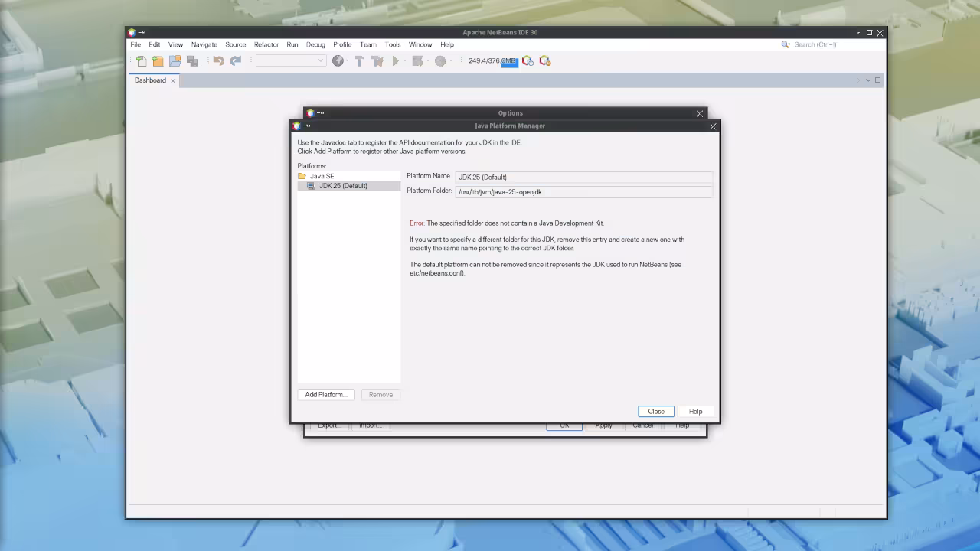
Task: Open the project configuration combo box
Action: 291,61
